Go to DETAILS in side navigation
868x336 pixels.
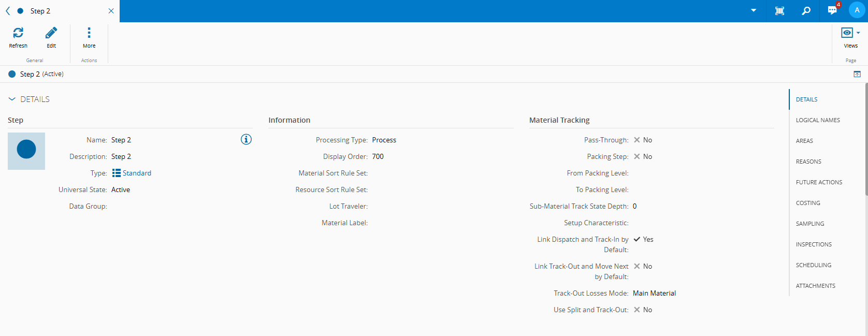click(x=806, y=99)
